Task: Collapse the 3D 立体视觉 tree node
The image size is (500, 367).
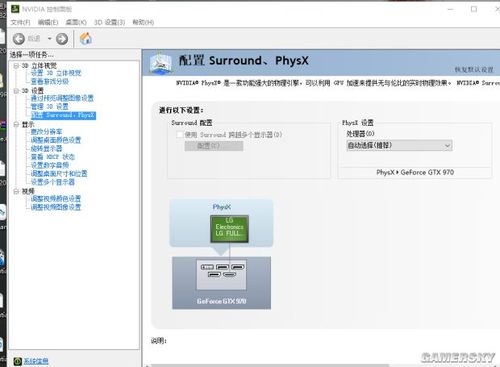Action: (x=16, y=66)
